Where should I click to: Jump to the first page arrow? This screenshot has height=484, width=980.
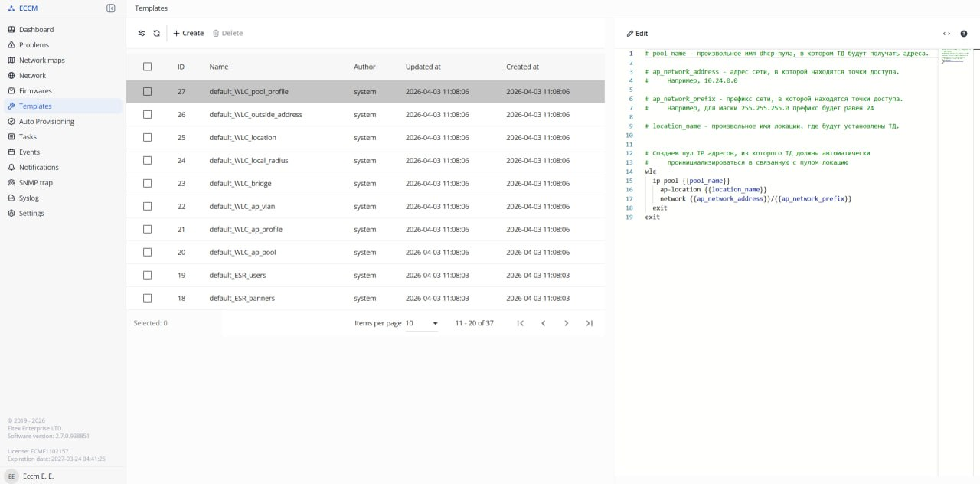click(x=520, y=323)
